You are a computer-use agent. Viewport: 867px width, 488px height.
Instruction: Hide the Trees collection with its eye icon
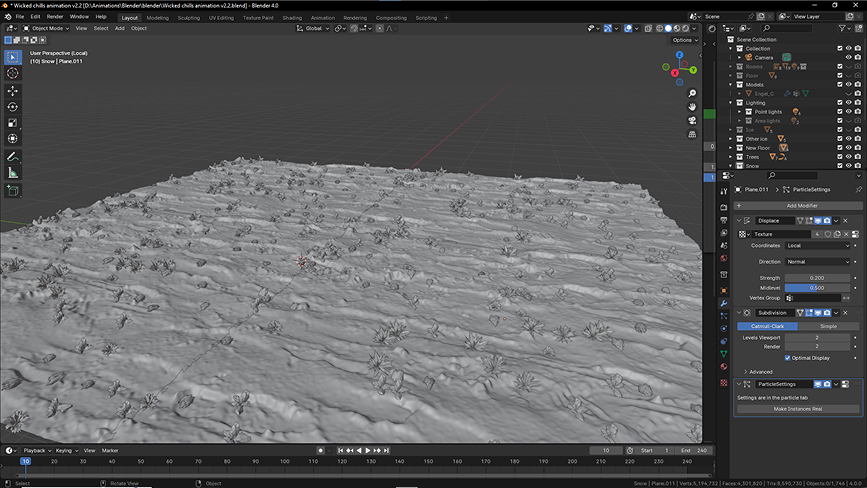point(848,157)
